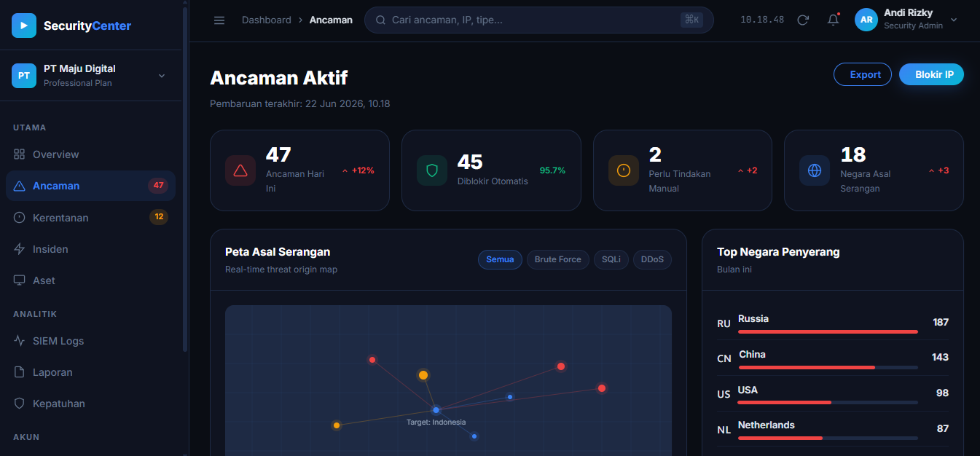Image resolution: width=980 pixels, height=456 pixels.
Task: Open Kepatuhan in the sidebar
Action: [90, 404]
